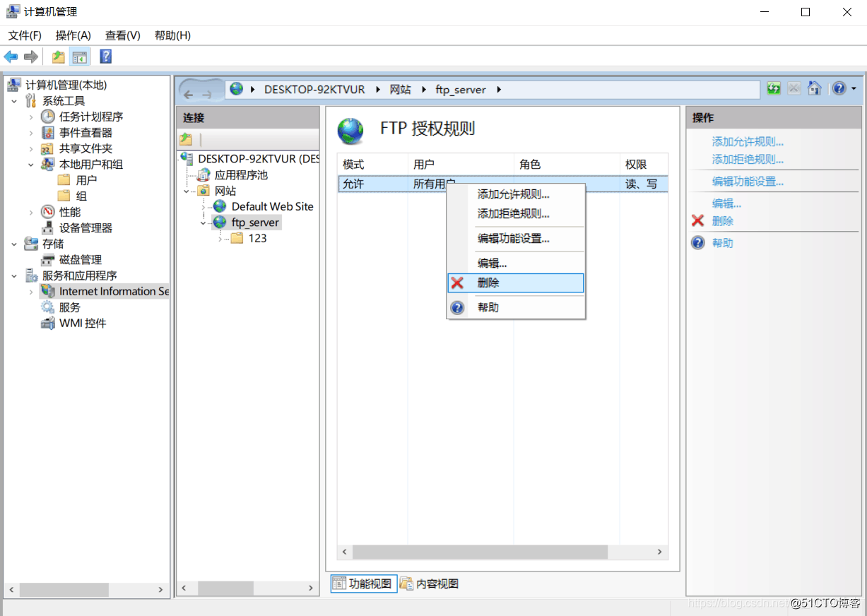Click 删除 link in 操作 panel
Screen dimensions: 867x616
[723, 221]
